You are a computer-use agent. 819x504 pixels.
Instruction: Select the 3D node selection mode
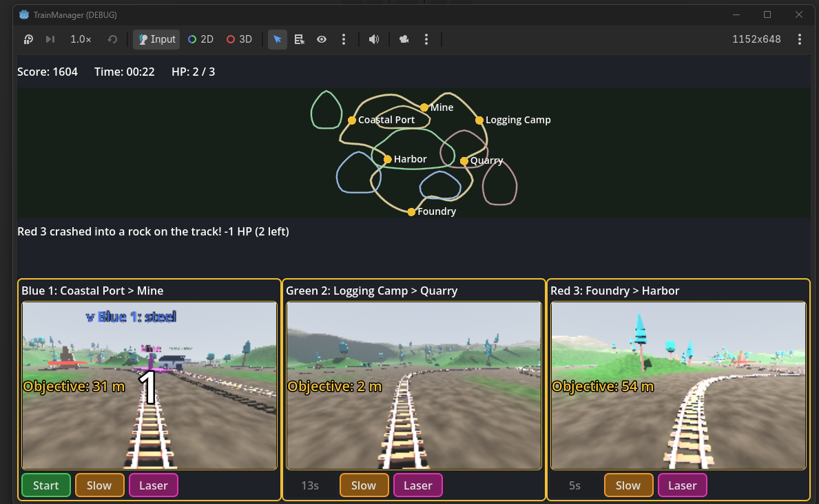239,39
